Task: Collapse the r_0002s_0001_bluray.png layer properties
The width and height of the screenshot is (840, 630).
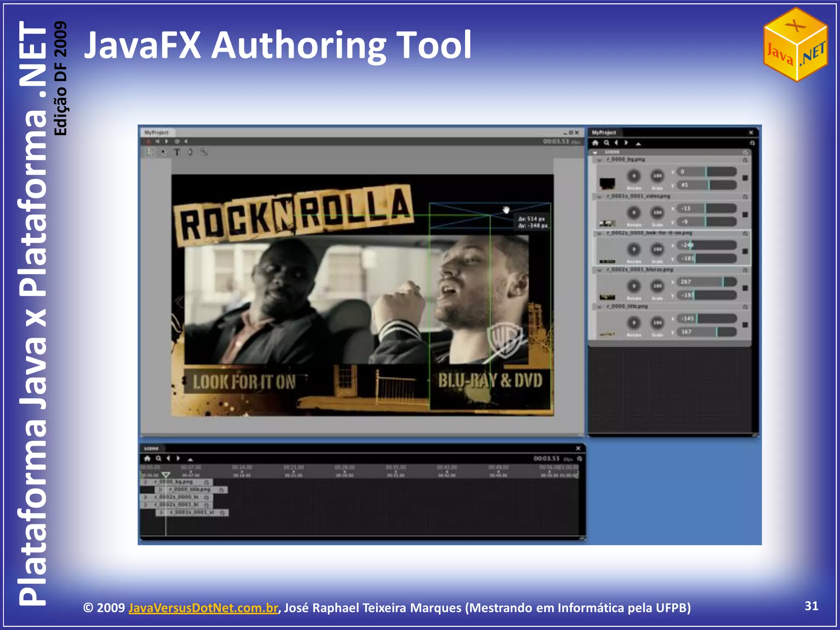Action: (599, 270)
